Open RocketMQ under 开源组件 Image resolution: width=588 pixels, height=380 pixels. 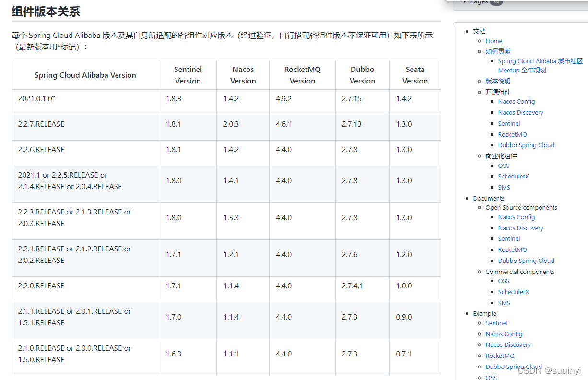coord(512,135)
